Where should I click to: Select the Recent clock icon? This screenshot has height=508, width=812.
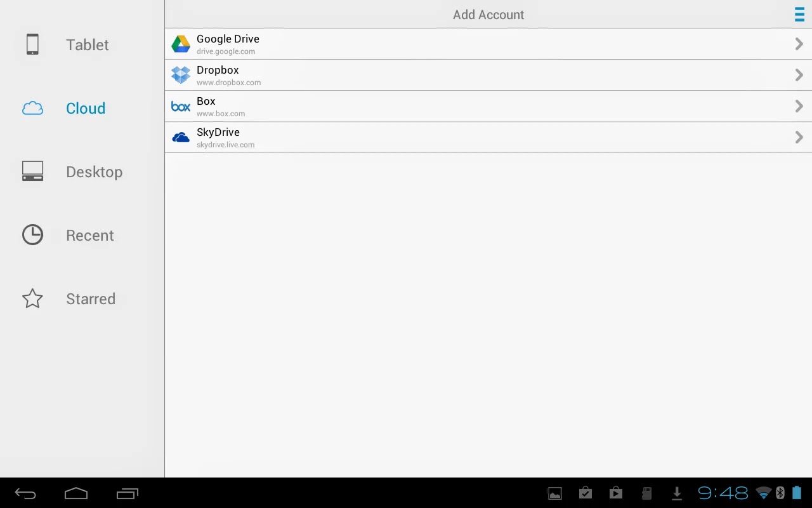[32, 235]
